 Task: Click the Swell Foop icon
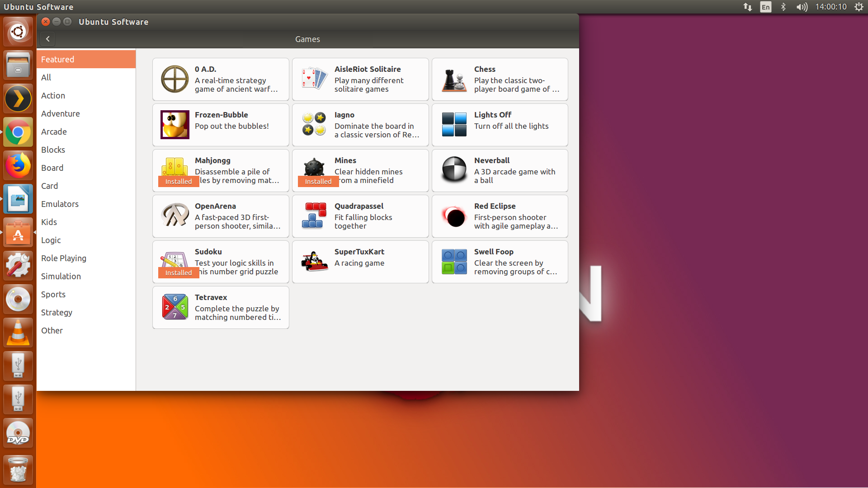tap(454, 262)
